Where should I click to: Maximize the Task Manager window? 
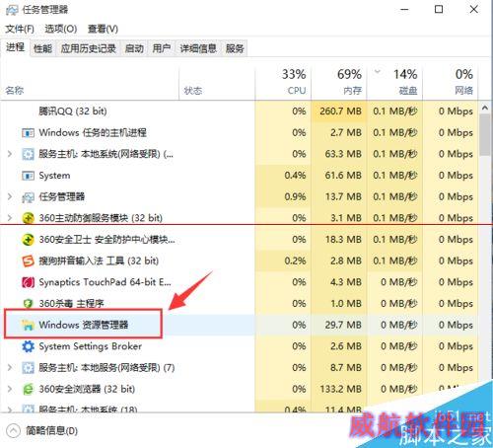439,10
